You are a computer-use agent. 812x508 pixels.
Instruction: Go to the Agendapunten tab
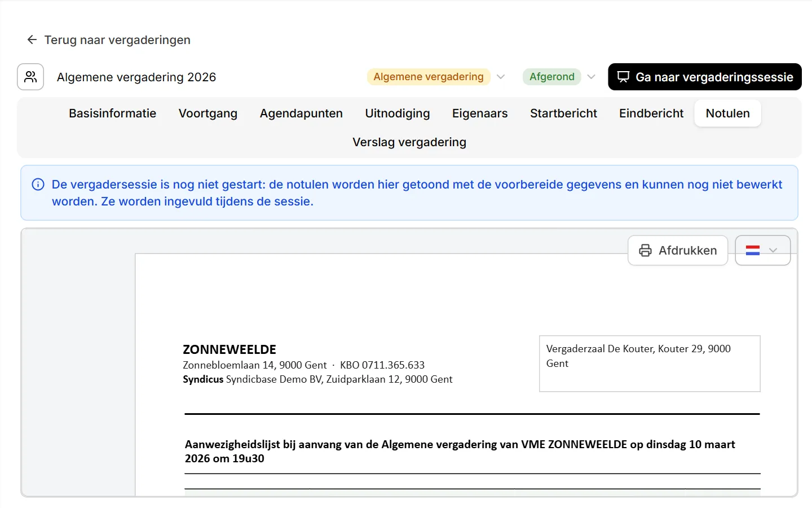(301, 113)
